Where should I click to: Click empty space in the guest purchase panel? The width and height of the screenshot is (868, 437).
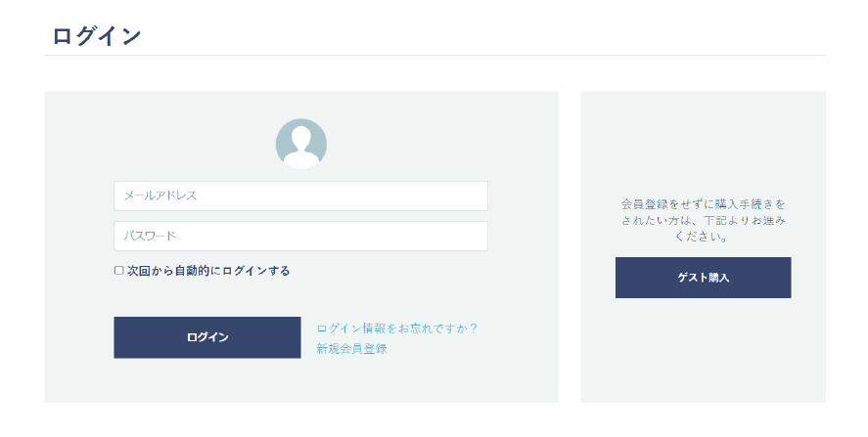(703, 354)
